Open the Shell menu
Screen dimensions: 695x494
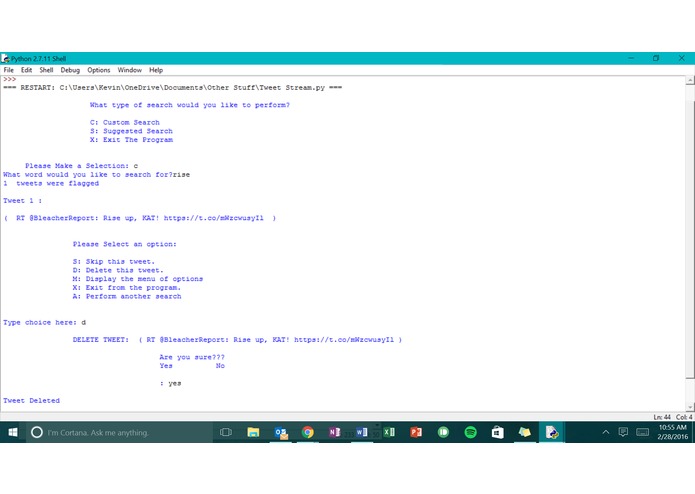[46, 70]
